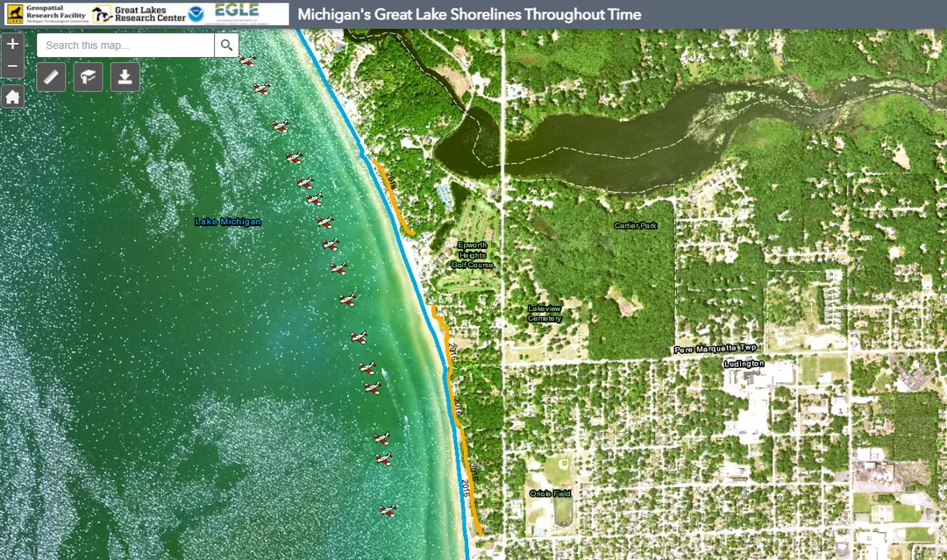Open the NOAA circular logo

coord(196,14)
